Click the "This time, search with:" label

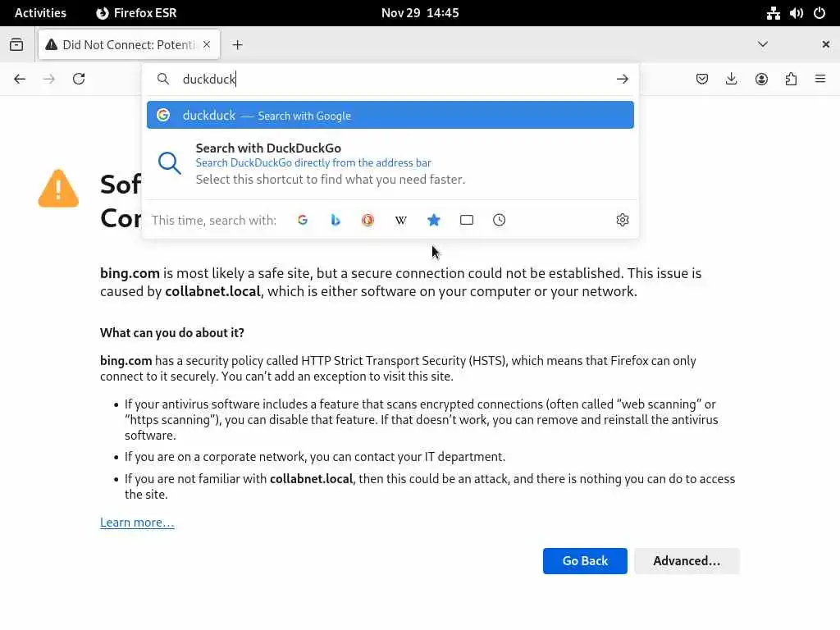point(214,220)
